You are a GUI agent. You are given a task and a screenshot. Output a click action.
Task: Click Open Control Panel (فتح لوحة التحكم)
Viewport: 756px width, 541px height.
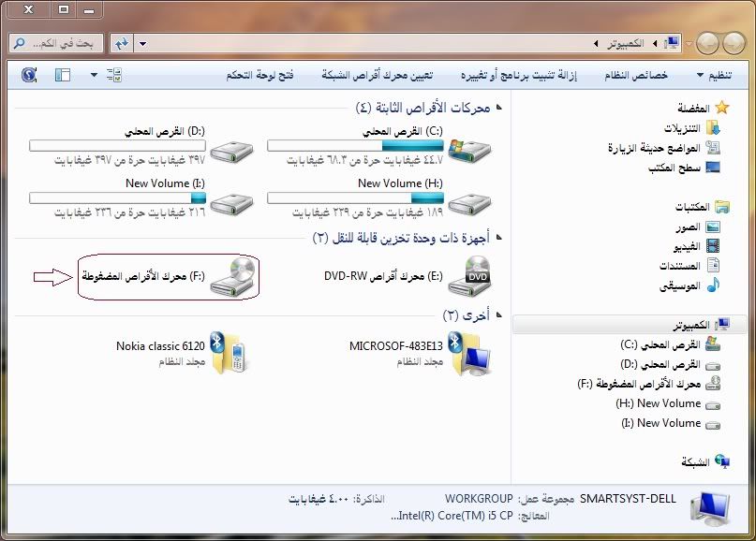tap(259, 74)
